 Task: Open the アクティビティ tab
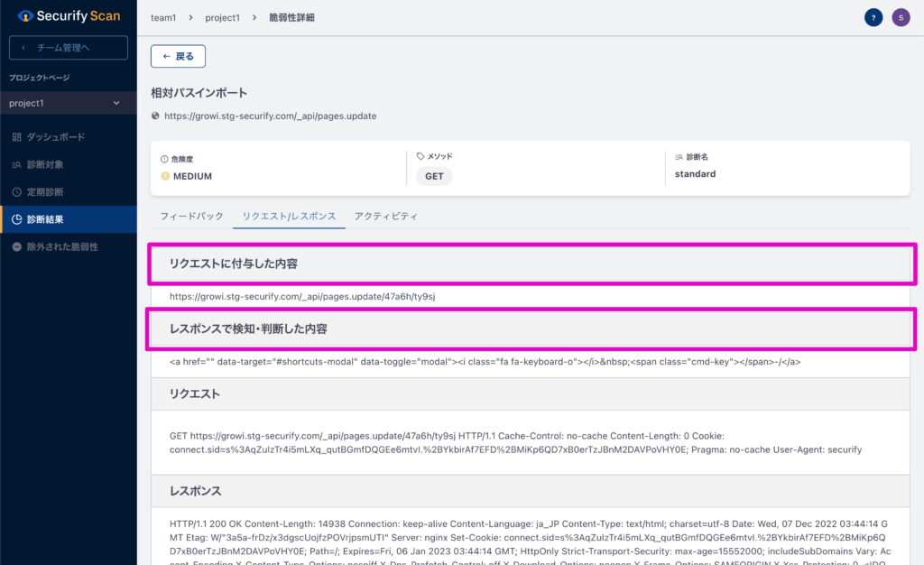point(386,217)
